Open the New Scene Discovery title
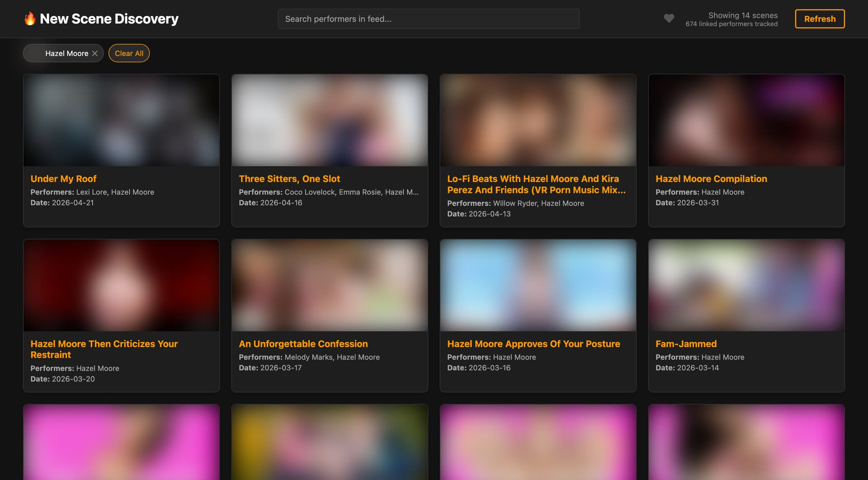The height and width of the screenshot is (480, 868). 109,19
